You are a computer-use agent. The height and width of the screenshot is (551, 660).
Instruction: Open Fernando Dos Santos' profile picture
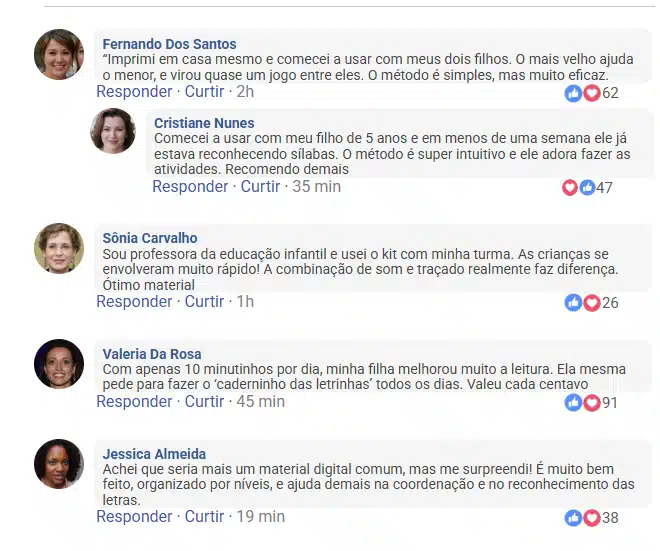pos(59,54)
